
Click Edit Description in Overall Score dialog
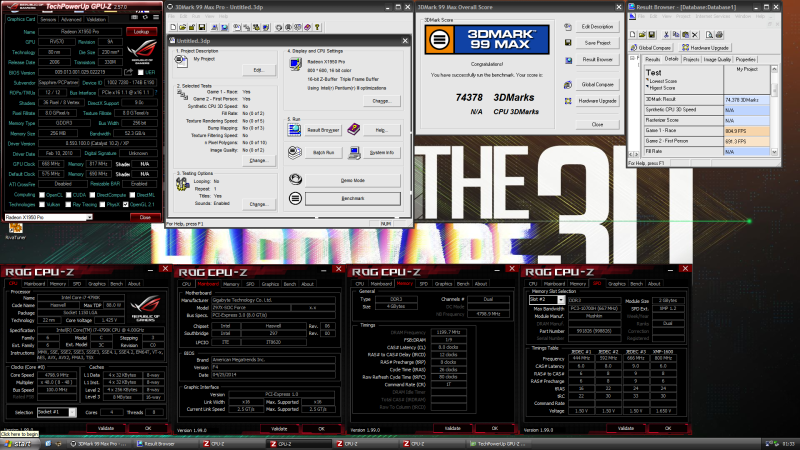597,27
